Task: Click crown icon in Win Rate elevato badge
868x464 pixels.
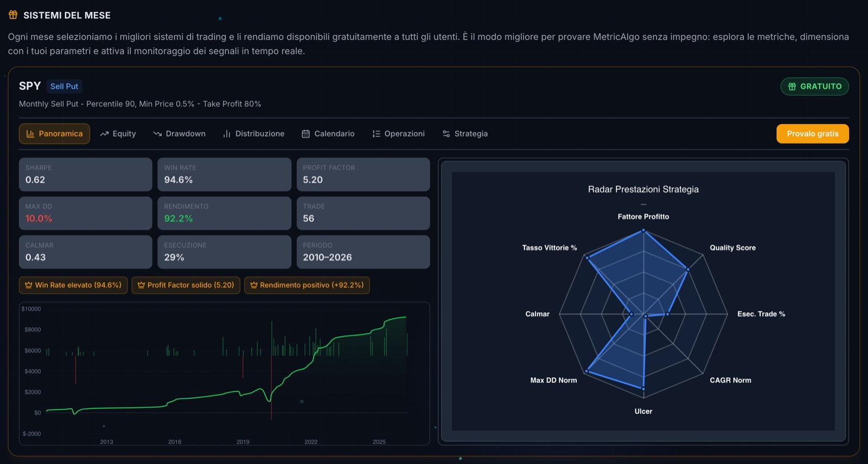Action: tap(29, 285)
